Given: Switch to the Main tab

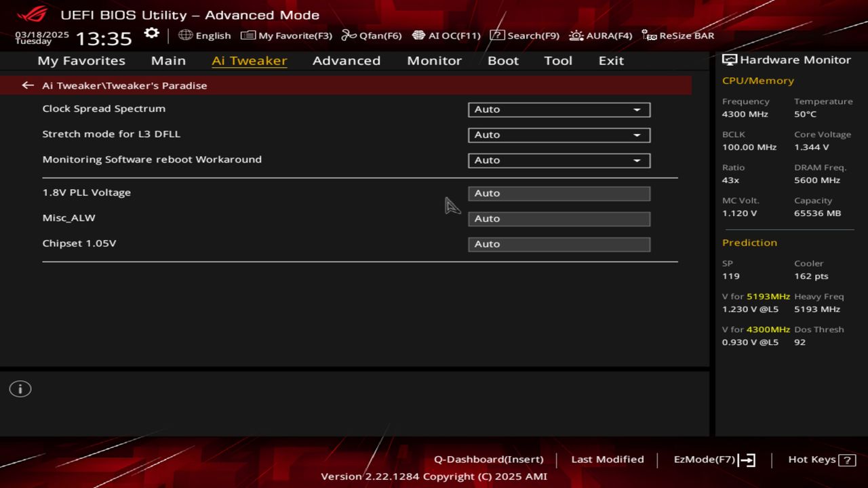Looking at the screenshot, I should click(168, 60).
